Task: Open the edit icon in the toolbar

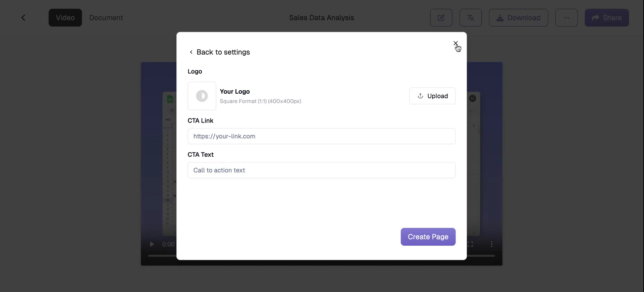Action: 441,17
